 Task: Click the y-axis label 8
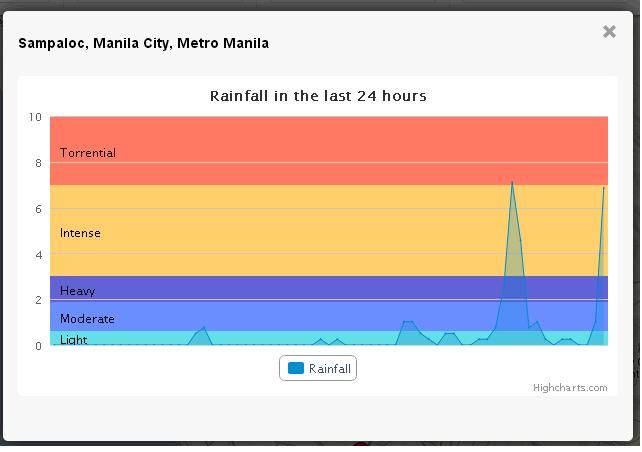coord(38,163)
